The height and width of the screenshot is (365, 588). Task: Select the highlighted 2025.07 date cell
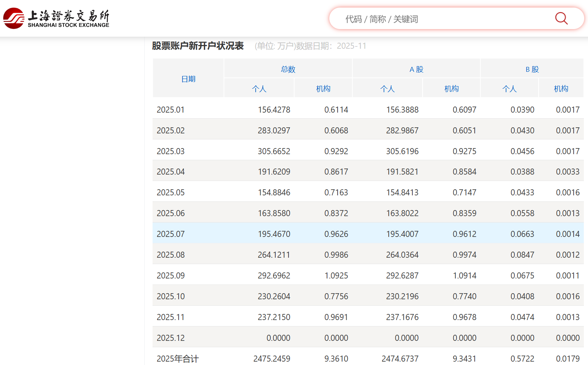171,234
